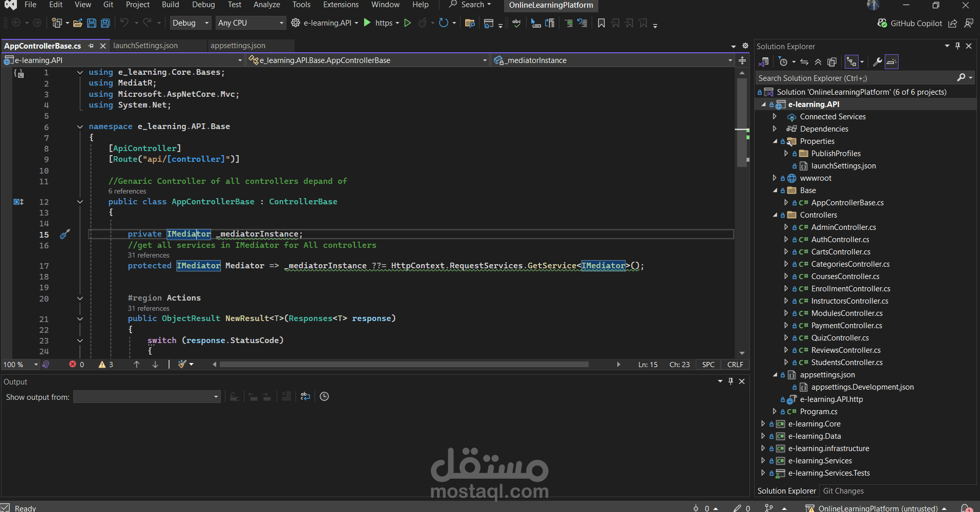
Task: Click the Comment out selected lines icon
Action: tap(569, 23)
